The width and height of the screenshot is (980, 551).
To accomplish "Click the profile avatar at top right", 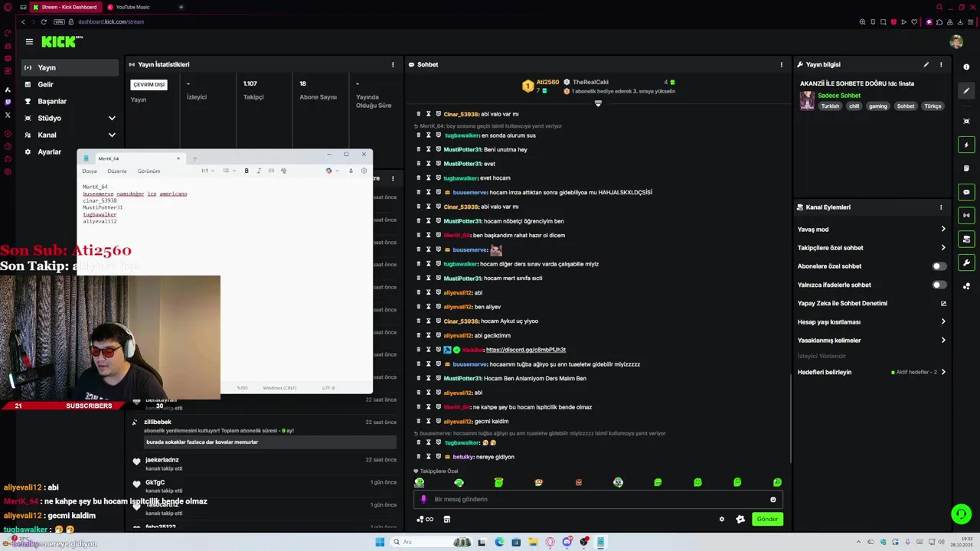I will point(956,42).
